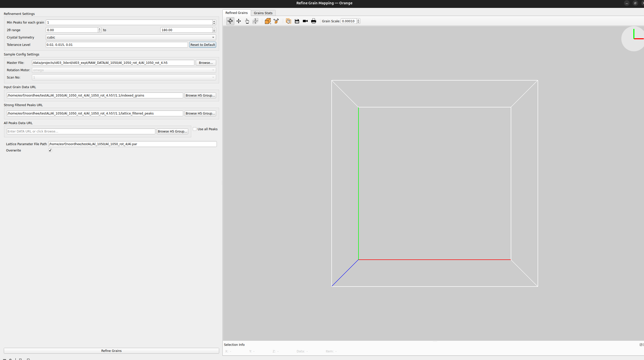Click the 2θ range minimum field 0.00
Viewport: 644px width, 360px height.
pos(72,30)
